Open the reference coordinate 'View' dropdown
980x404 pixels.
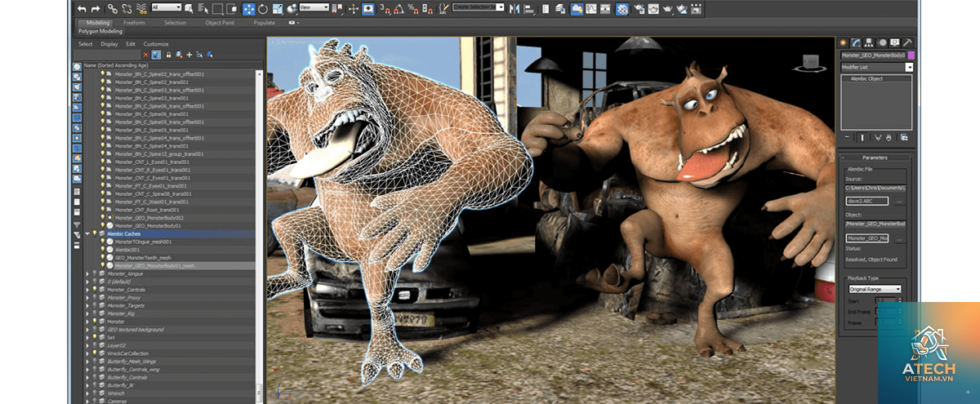click(314, 7)
